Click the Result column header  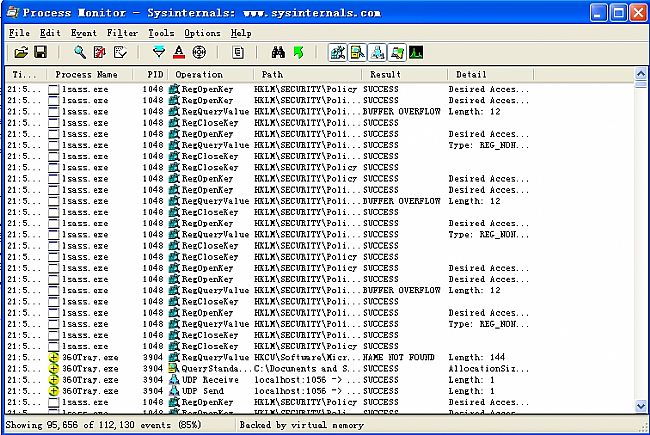[x=404, y=75]
